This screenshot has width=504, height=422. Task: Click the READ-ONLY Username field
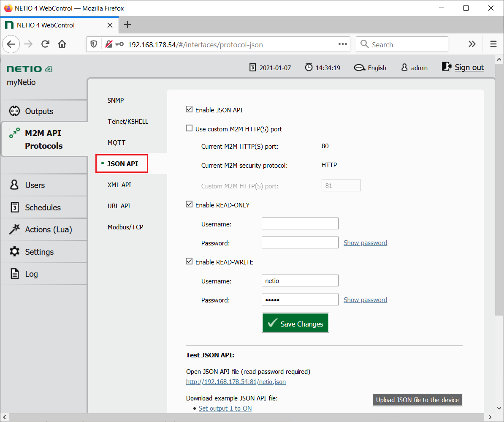[300, 223]
